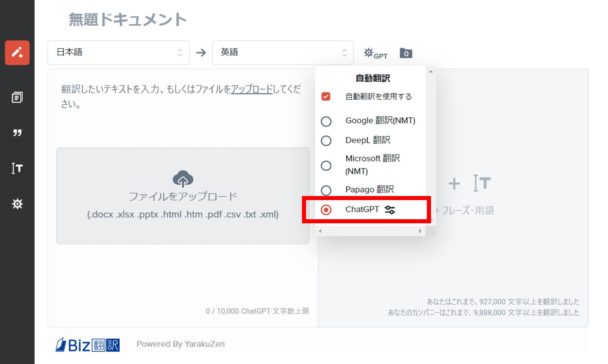Uncheck the 自動翻訳を使用する checkbox

pyautogui.click(x=326, y=96)
